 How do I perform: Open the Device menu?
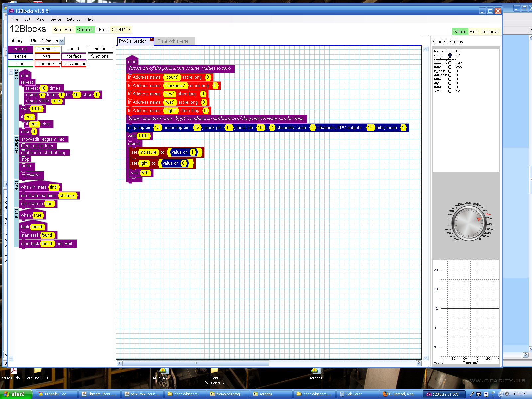pyautogui.click(x=56, y=19)
